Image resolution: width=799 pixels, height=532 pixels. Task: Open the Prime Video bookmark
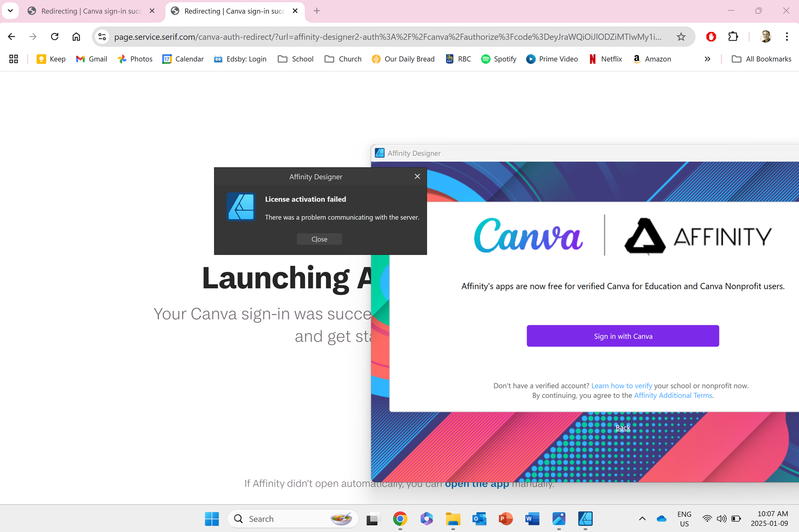click(552, 59)
